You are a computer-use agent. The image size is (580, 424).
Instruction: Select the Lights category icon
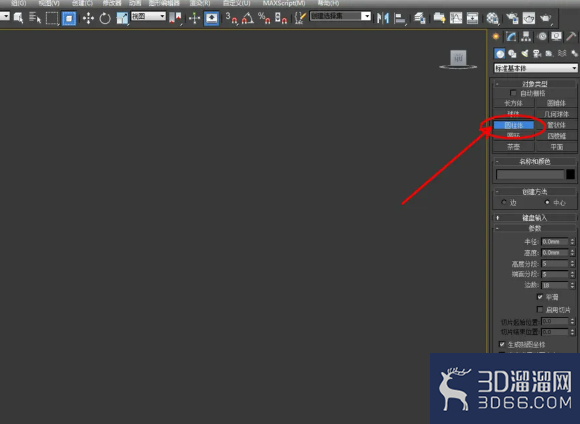(x=525, y=54)
